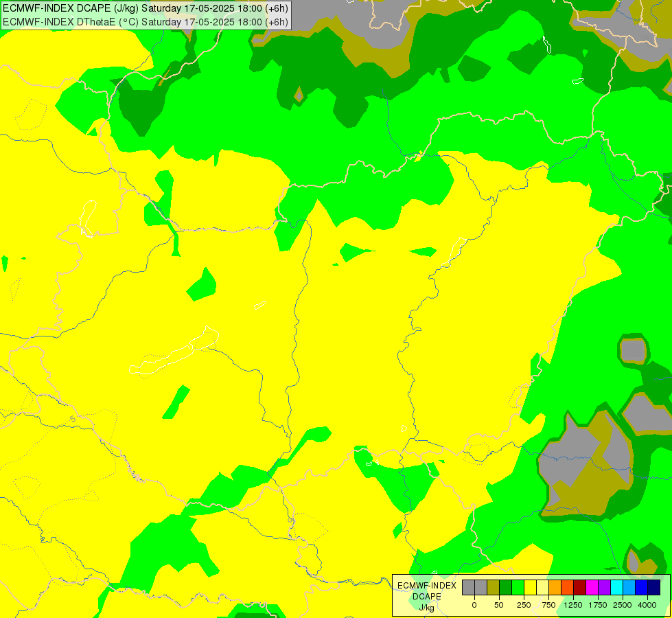Viewport: 672px width, 618px height.
Task: Click the legend tick value 750
Action: pos(548,605)
